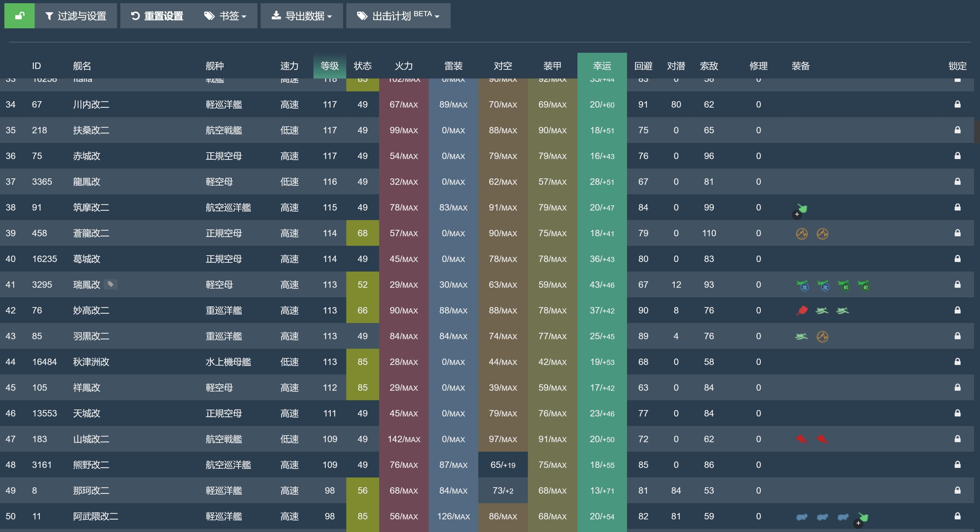Click third aircraft icon for 瑞鳳改

click(x=843, y=285)
